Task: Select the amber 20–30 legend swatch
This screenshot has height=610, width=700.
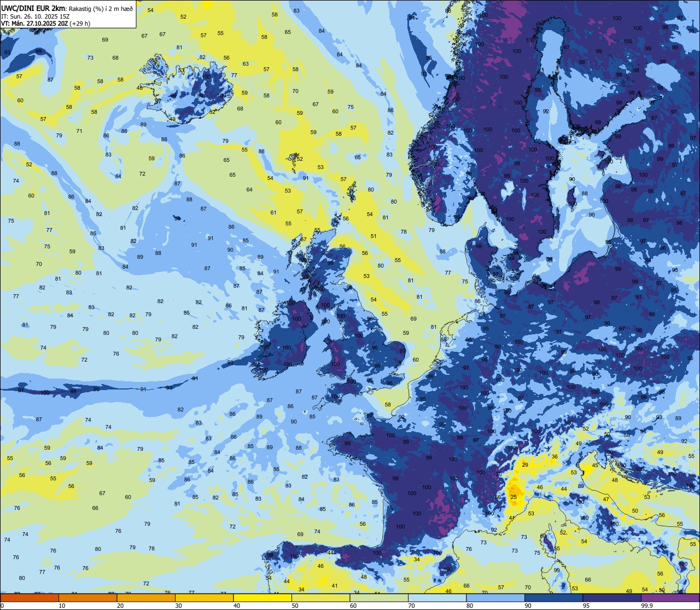Action: (145, 597)
